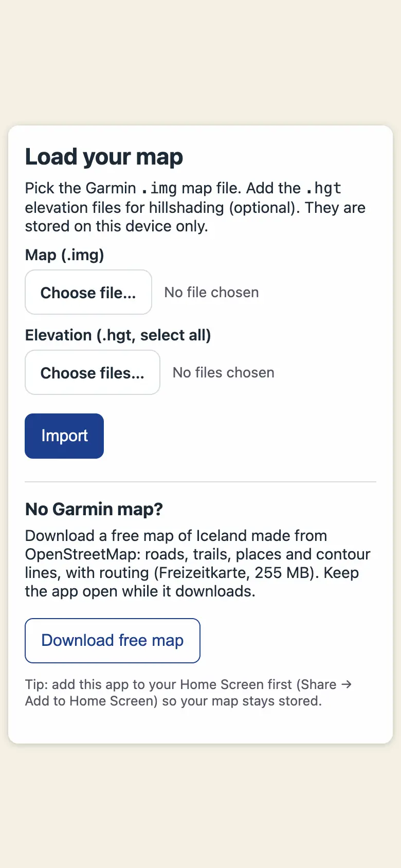Click the 'No file chosen' status text
401x868 pixels.
(211, 292)
